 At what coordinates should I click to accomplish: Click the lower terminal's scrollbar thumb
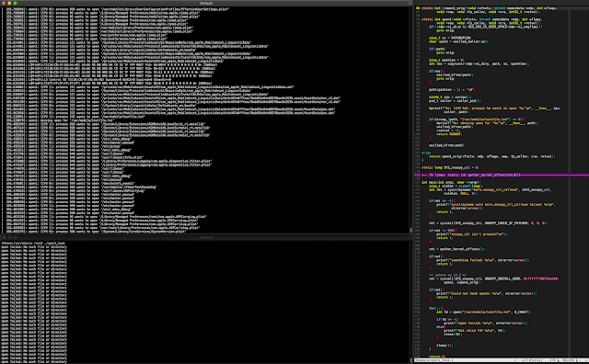click(x=410, y=360)
